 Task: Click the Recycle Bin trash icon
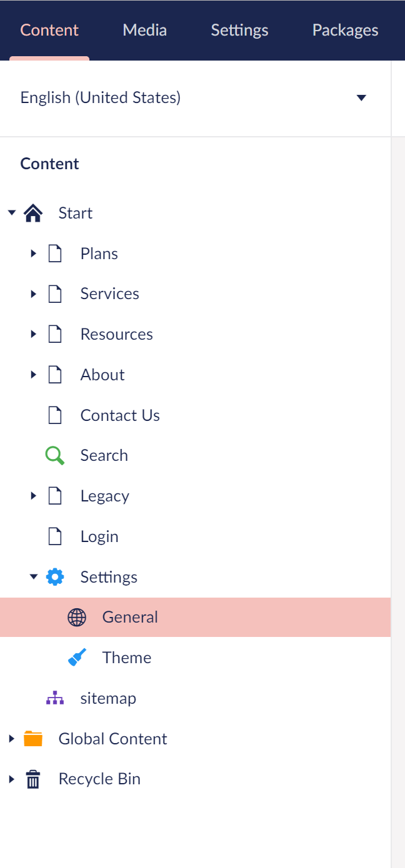[33, 779]
